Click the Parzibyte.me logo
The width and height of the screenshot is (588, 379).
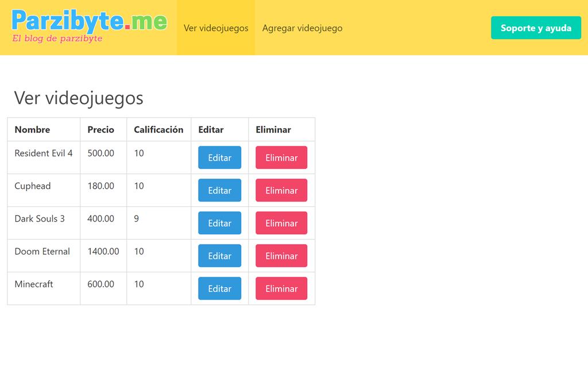click(x=89, y=25)
